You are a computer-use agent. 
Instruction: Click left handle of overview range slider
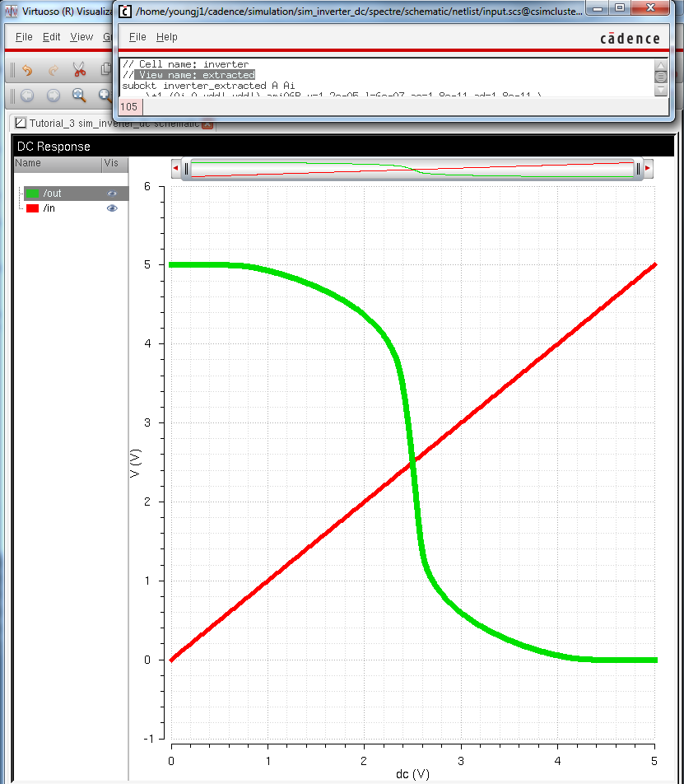coord(186,169)
